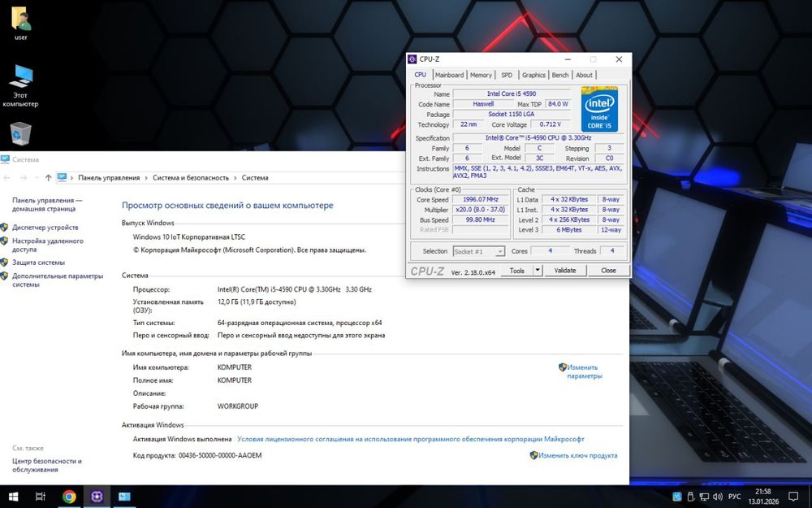The width and height of the screenshot is (812, 508).
Task: Click the Tools button in CPU-Z
Action: [x=516, y=271]
